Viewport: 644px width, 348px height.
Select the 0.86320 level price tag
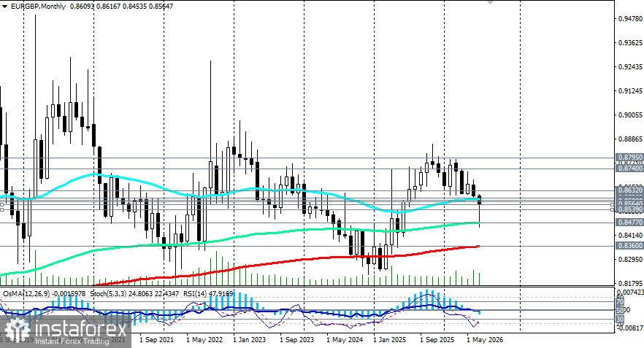click(630, 190)
